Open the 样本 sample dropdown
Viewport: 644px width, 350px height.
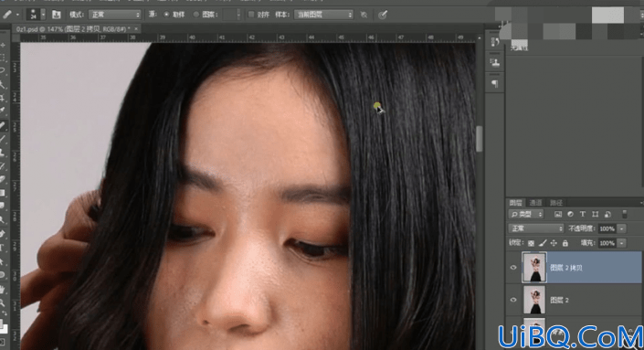[323, 15]
